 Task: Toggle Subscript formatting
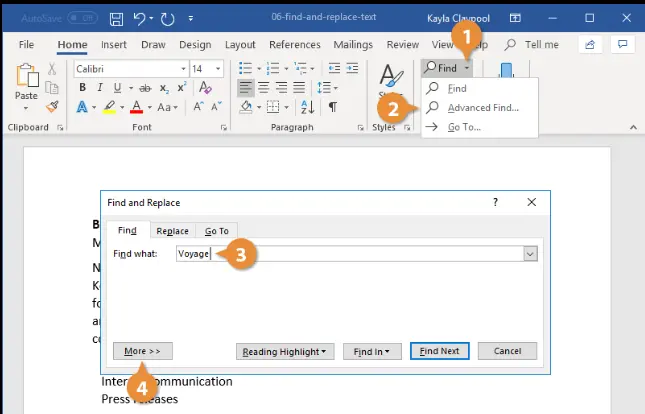click(x=164, y=88)
